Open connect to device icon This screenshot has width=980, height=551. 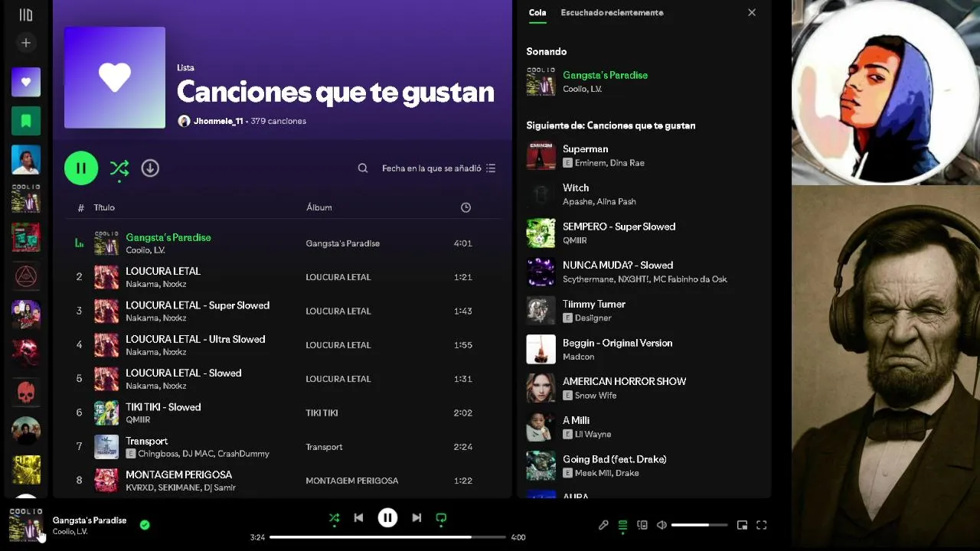(x=642, y=525)
